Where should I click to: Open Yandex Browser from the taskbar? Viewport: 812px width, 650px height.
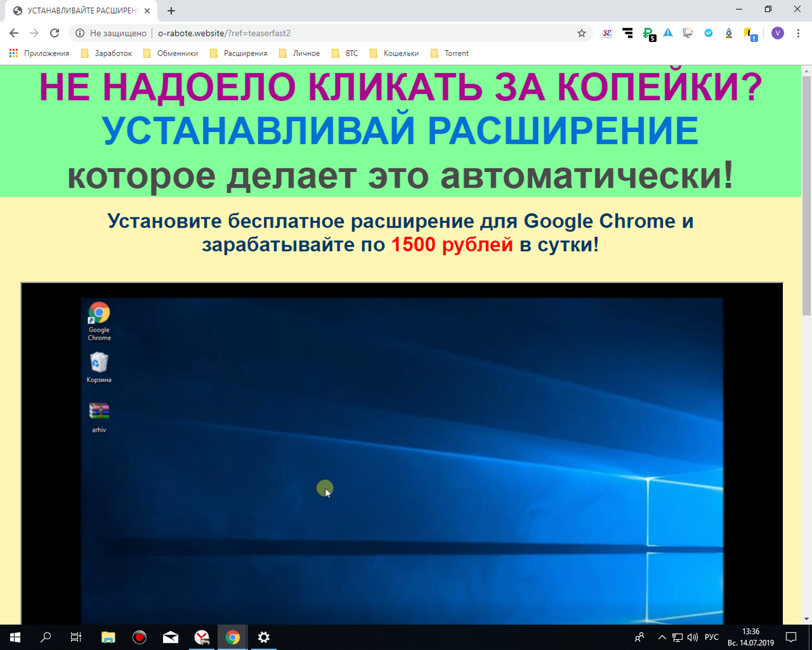point(202,637)
